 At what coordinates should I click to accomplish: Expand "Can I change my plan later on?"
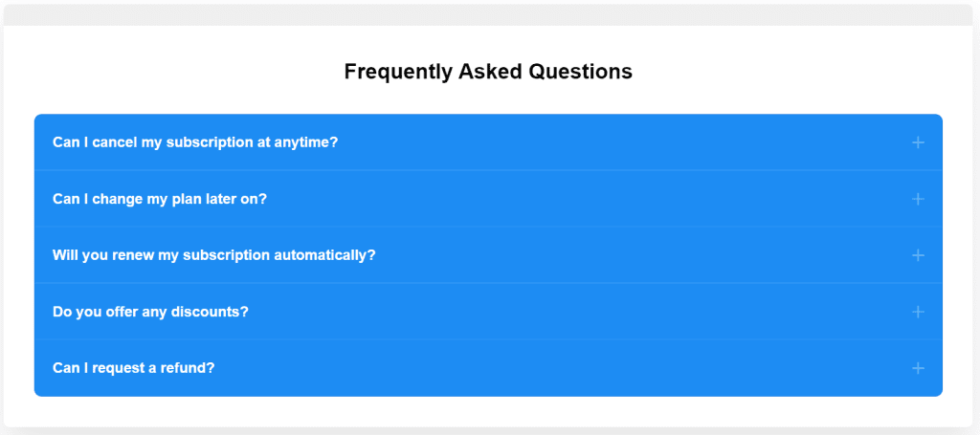(160, 199)
